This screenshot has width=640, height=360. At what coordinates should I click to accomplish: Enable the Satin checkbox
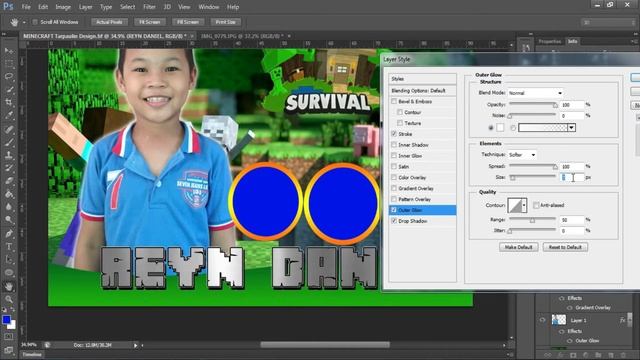pos(394,167)
